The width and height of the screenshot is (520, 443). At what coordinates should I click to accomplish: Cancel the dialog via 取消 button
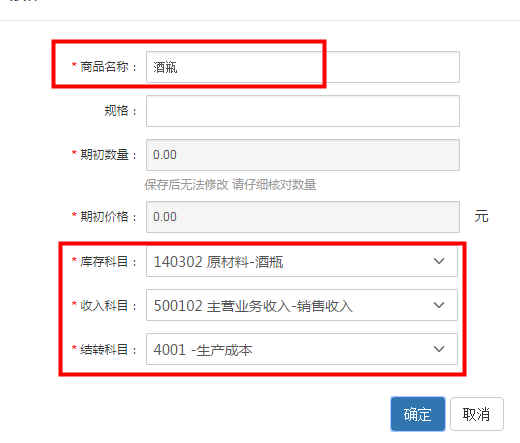[x=477, y=414]
